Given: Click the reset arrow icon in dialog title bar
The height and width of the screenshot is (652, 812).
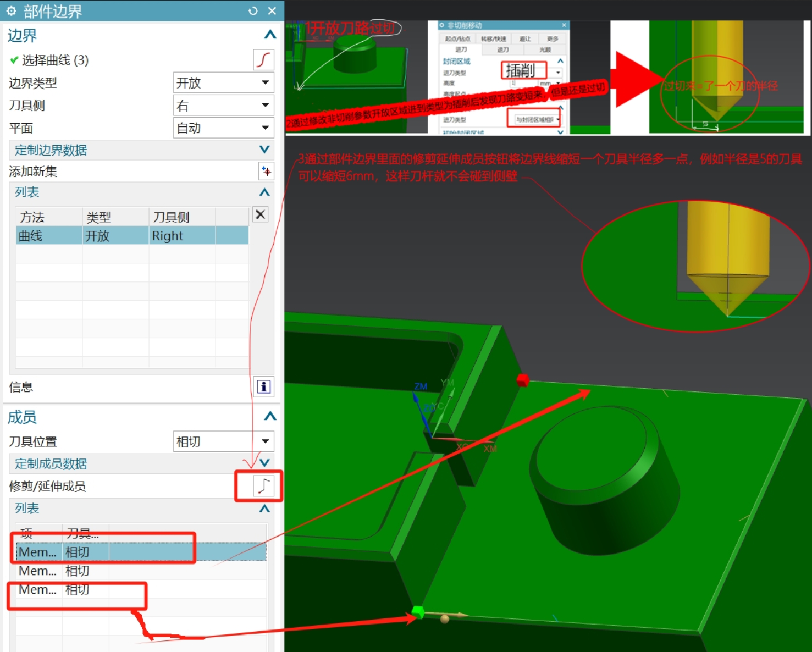Looking at the screenshot, I should point(253,10).
